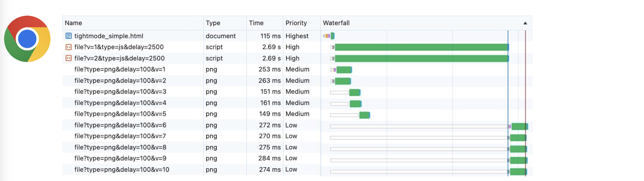Open the file?v=2&type=js&delay=2500 request
The width and height of the screenshot is (644, 181).
(x=119, y=58)
